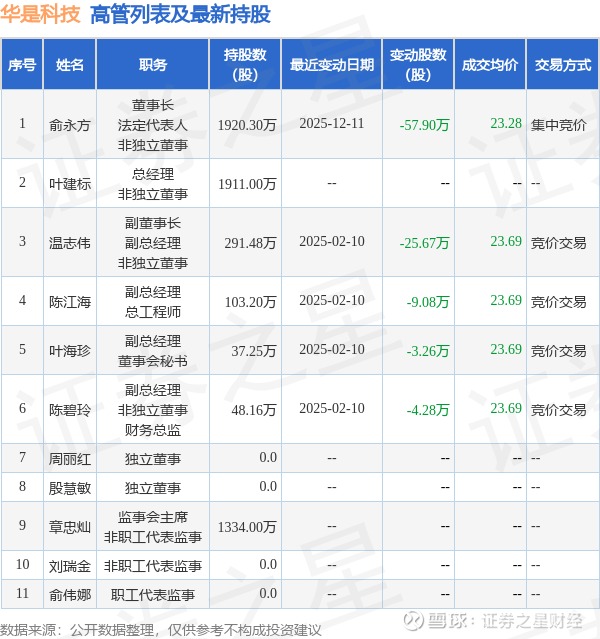The width and height of the screenshot is (600, 639).
Task: Click 俞永方's position cell 董事长 法定代表人
Action: click(x=152, y=125)
